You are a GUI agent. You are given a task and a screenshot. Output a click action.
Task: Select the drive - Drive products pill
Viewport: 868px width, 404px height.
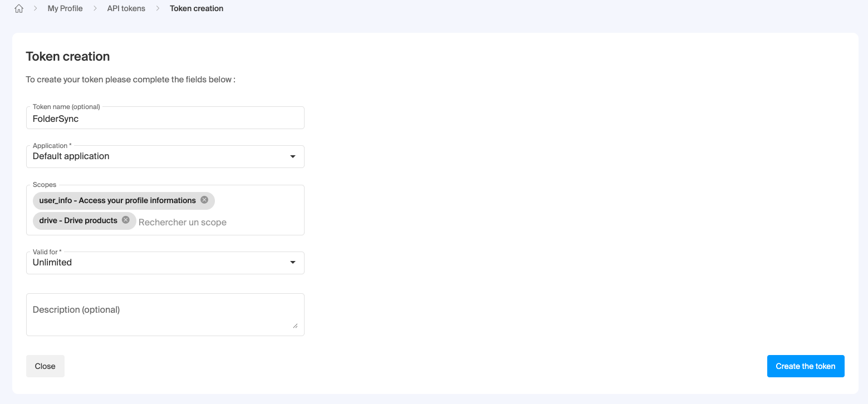tap(77, 220)
